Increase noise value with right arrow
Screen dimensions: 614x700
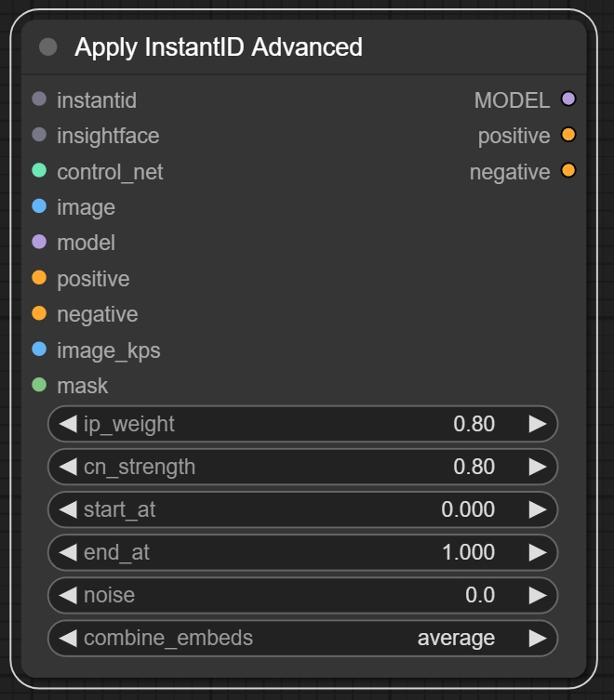[x=537, y=595]
